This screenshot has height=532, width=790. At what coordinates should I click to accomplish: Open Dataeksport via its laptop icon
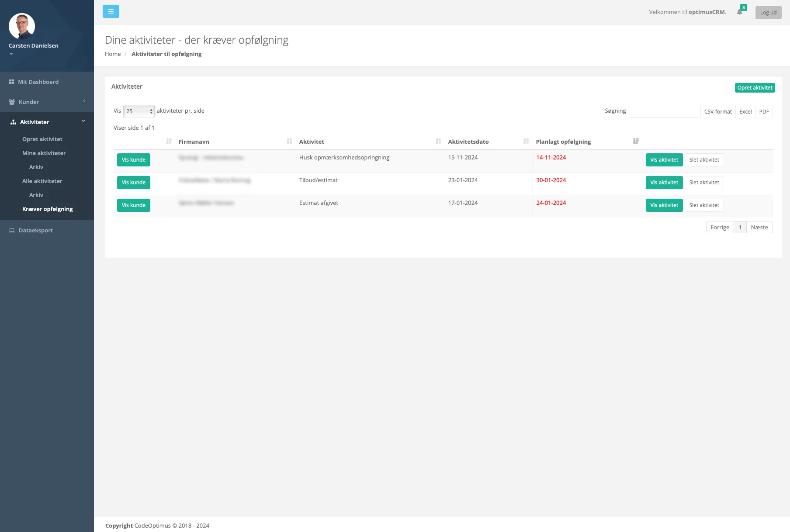pyautogui.click(x=11, y=230)
